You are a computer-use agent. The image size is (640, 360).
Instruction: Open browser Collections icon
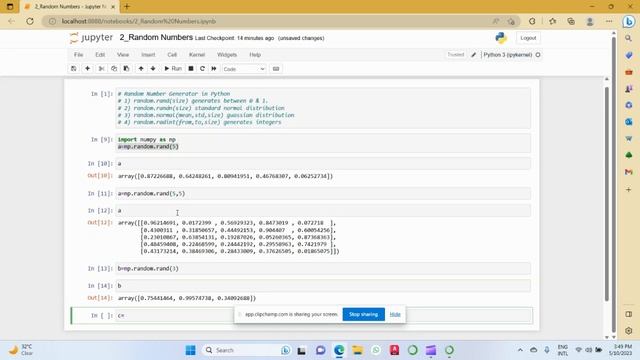point(571,21)
